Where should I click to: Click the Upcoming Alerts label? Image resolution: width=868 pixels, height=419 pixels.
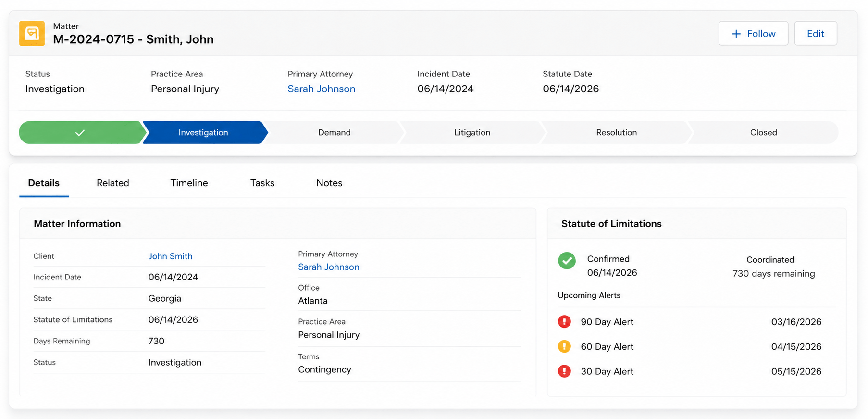coord(589,295)
